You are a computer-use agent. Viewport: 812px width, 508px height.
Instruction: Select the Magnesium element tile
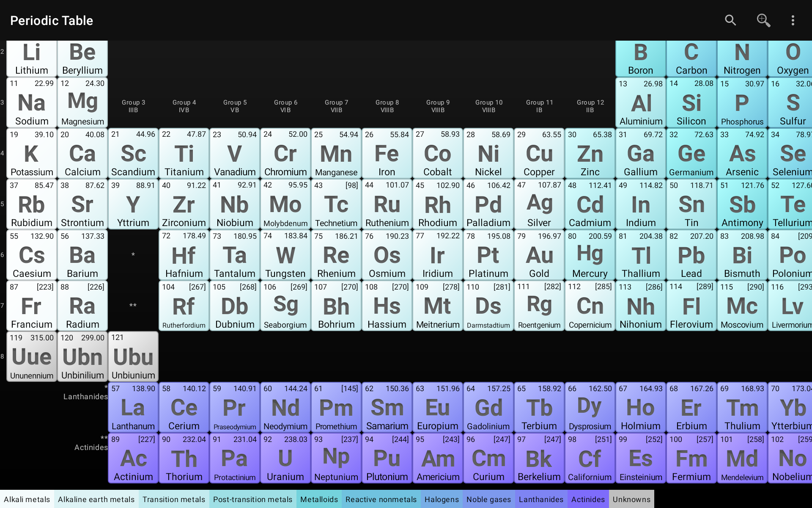(x=82, y=102)
